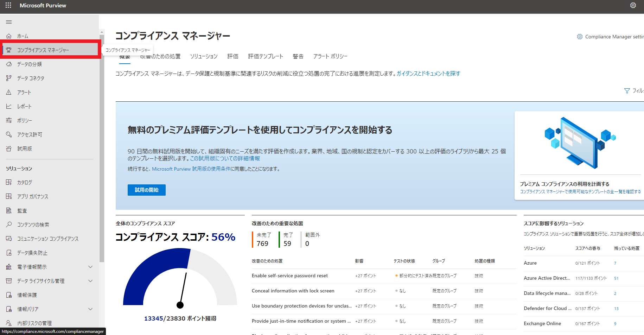This screenshot has width=644, height=335.
Task: Click the 情報保護 lock icon
Action: point(9,295)
